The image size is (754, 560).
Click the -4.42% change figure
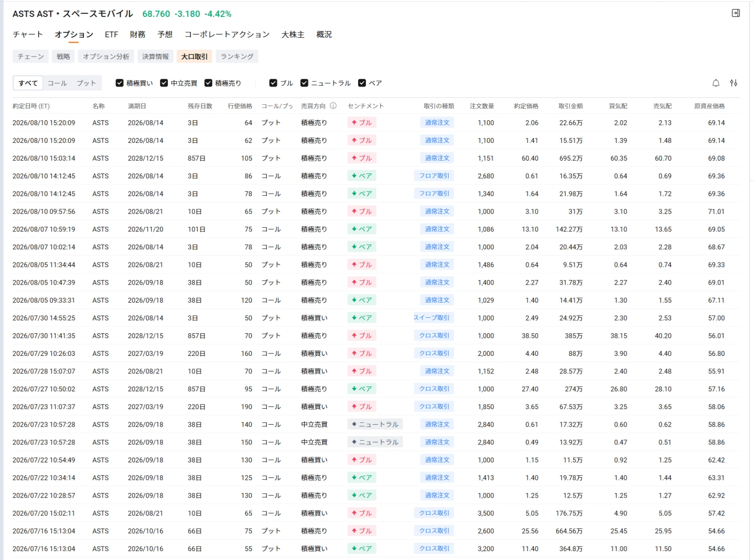(x=218, y=14)
